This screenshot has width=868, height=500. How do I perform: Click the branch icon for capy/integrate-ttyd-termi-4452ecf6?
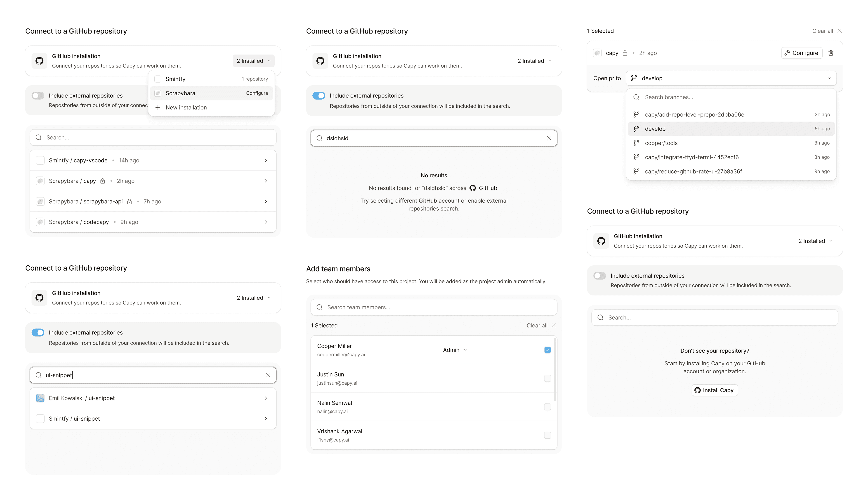tap(636, 157)
